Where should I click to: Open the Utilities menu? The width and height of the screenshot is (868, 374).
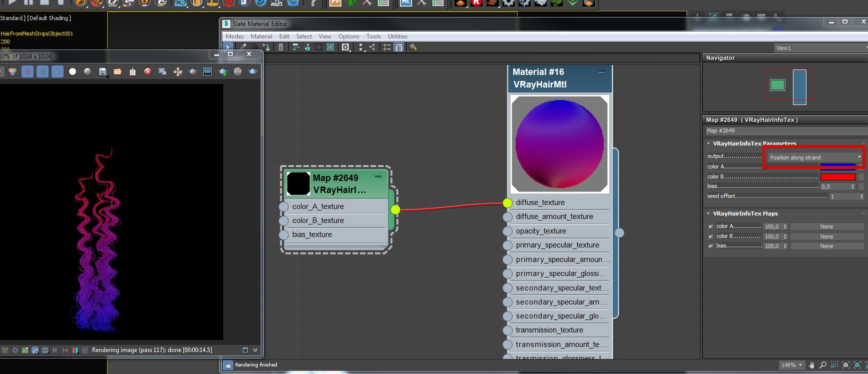(x=397, y=36)
